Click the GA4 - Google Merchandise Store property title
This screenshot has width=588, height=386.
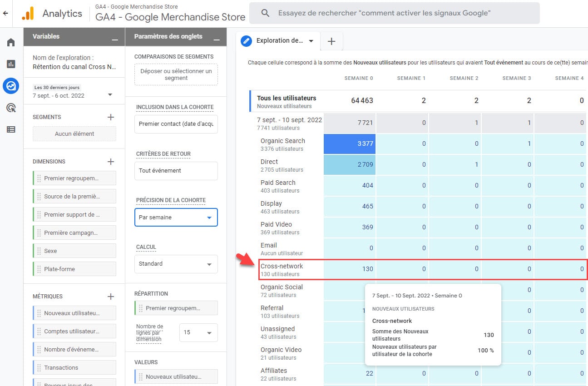tap(170, 17)
